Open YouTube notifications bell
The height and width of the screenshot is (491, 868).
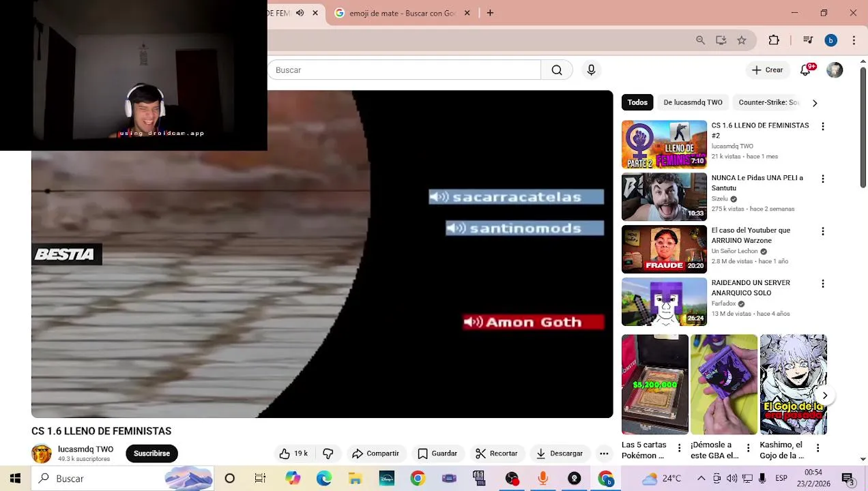(806, 70)
